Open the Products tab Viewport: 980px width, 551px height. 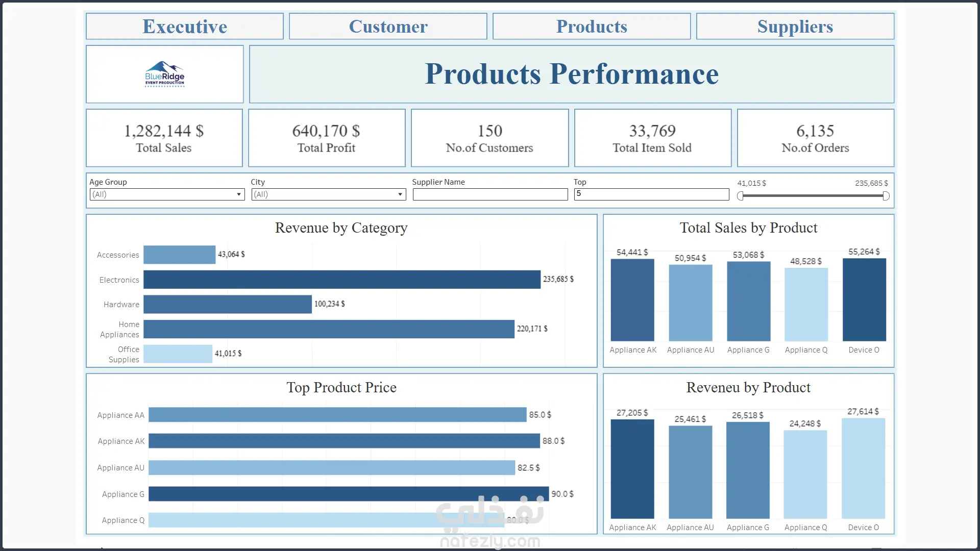tap(591, 27)
